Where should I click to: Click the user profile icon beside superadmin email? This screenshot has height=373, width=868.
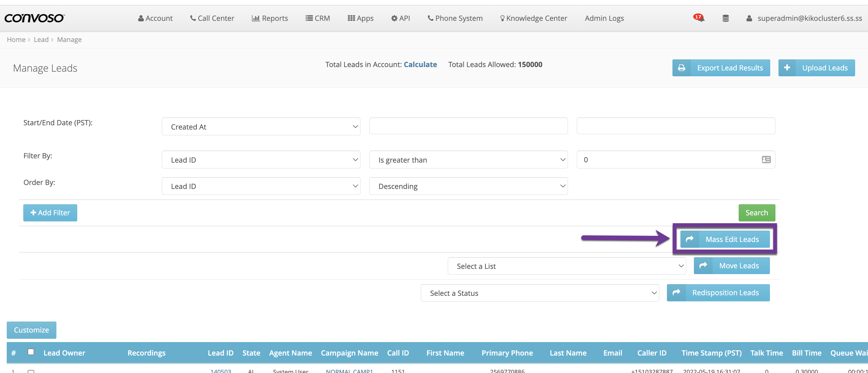pyautogui.click(x=749, y=18)
